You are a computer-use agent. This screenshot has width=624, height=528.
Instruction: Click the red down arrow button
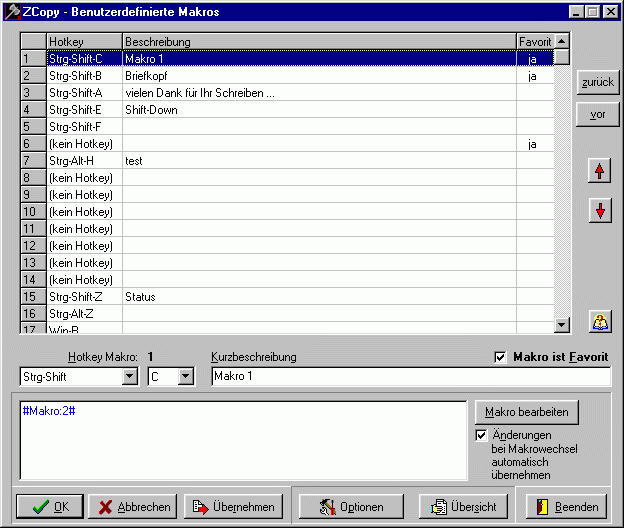[599, 211]
